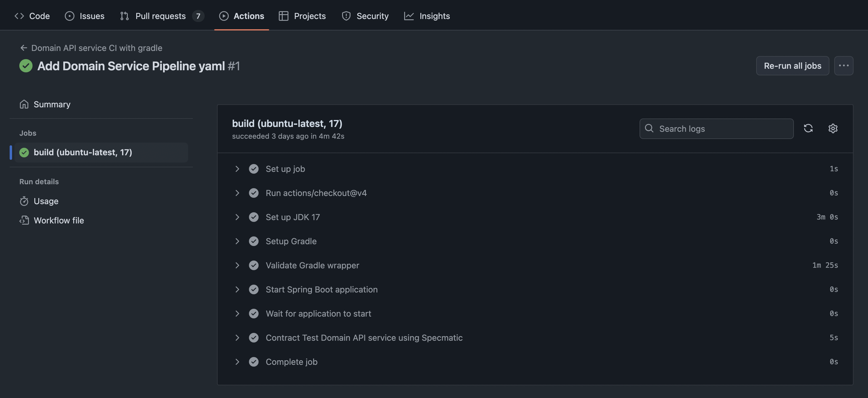Click the Workflow file icon
The width and height of the screenshot is (868, 398).
(x=24, y=220)
